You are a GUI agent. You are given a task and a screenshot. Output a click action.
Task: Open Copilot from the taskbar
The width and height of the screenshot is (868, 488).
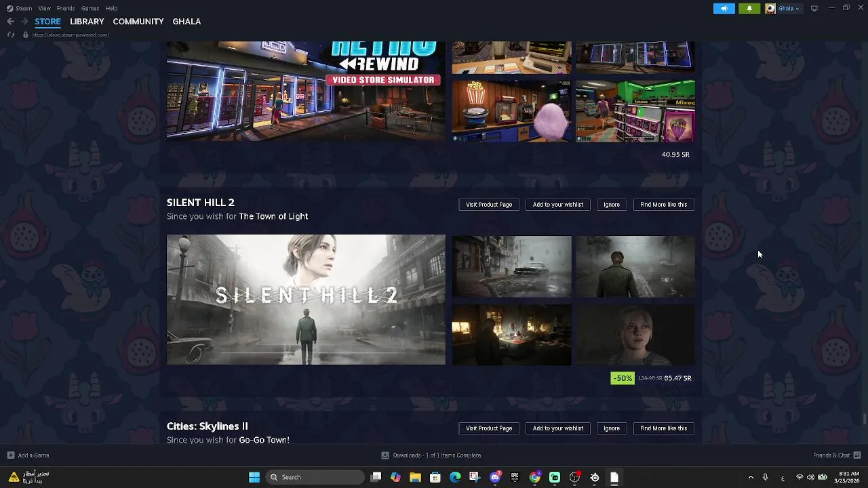395,477
